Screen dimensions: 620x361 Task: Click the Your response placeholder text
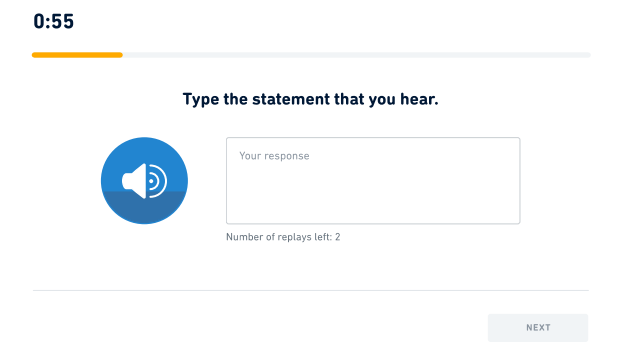274,156
